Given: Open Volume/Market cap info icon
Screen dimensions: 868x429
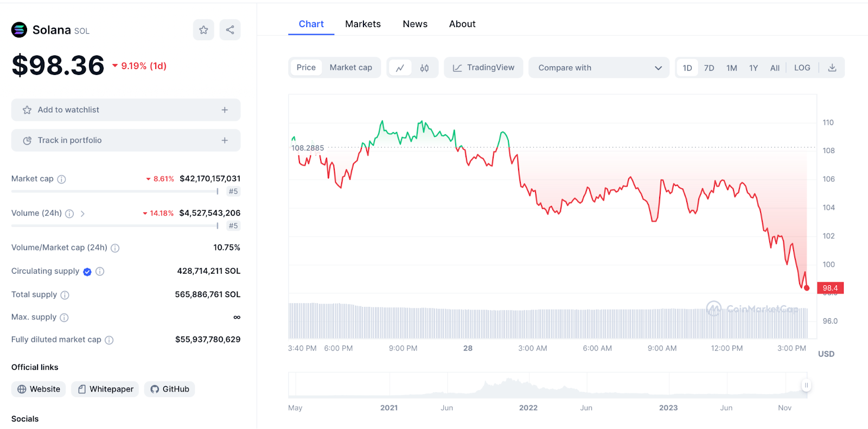Looking at the screenshot, I should tap(115, 248).
